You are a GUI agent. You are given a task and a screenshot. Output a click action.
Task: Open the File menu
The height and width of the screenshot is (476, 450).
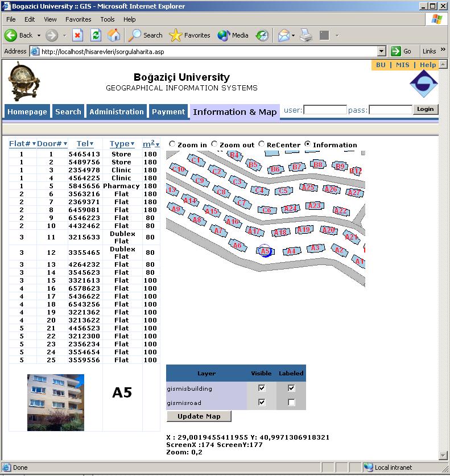point(11,19)
